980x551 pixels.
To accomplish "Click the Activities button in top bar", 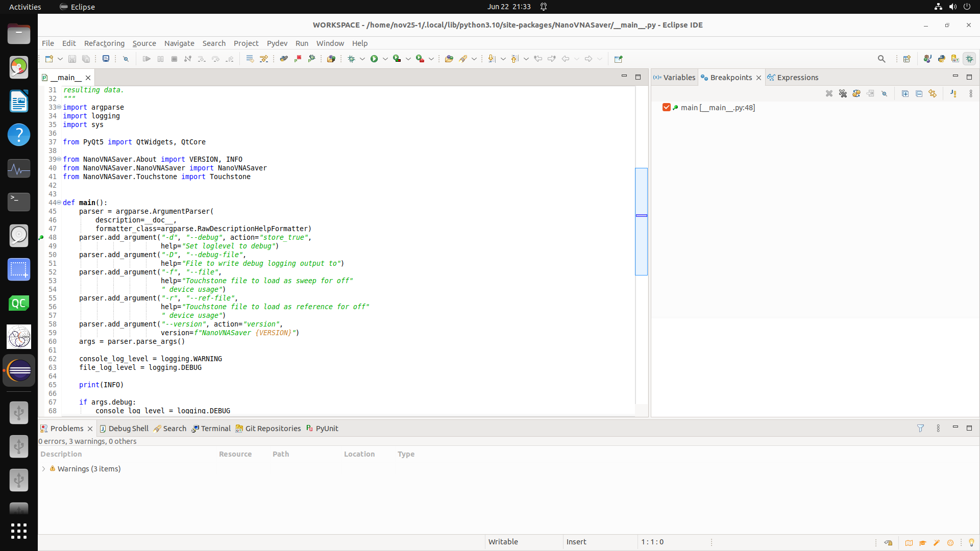I will [x=25, y=7].
